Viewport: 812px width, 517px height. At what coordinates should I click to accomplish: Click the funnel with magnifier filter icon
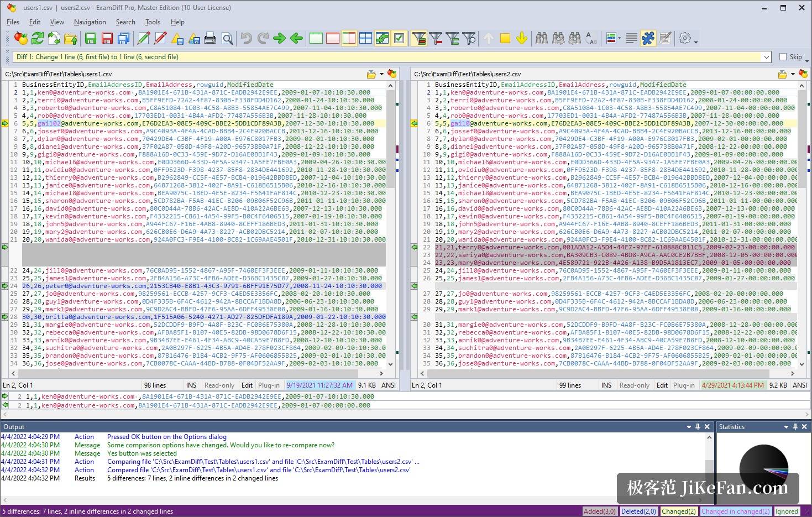[469, 38]
